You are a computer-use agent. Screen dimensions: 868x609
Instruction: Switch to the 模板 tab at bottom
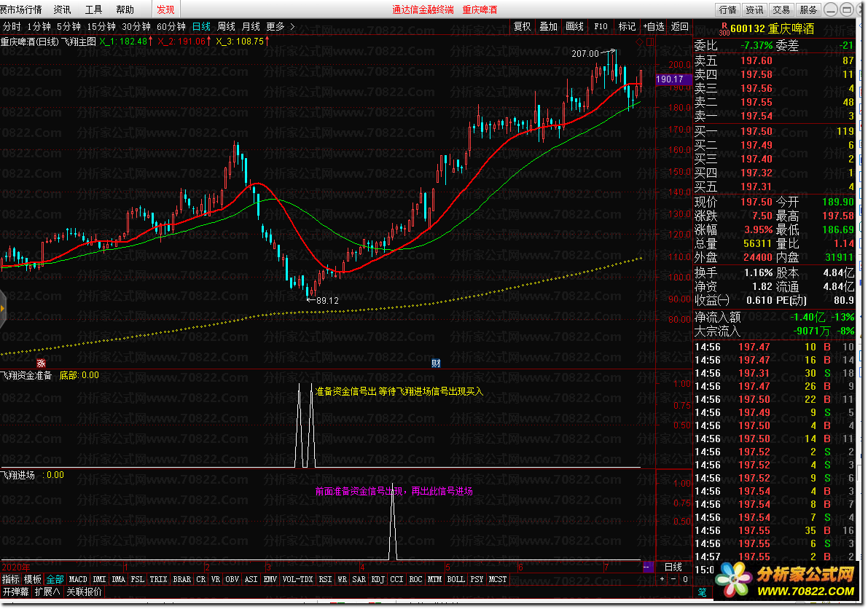[33, 579]
